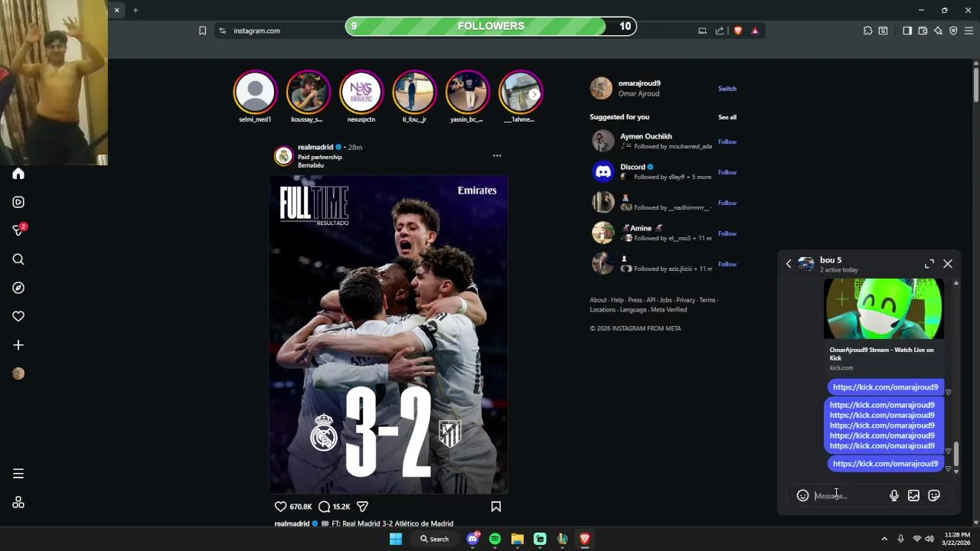This screenshot has height=551, width=980.
Task: Open the post options three-dot menu
Action: [x=497, y=155]
